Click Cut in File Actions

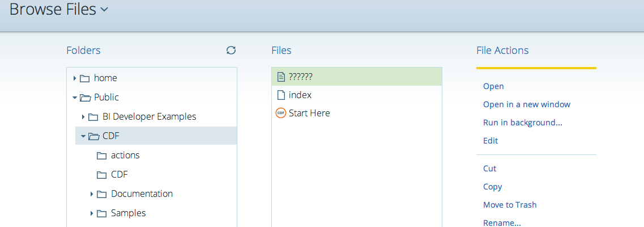(490, 169)
